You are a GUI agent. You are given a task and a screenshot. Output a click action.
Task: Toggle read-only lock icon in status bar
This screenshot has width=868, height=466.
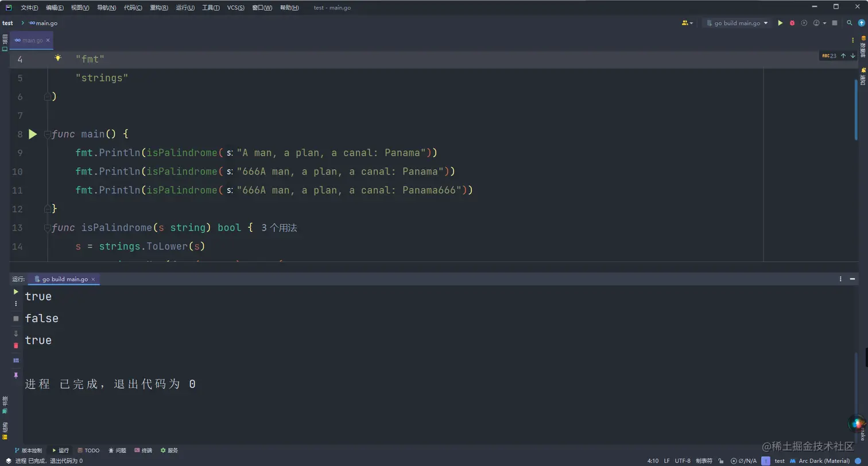tap(720, 461)
